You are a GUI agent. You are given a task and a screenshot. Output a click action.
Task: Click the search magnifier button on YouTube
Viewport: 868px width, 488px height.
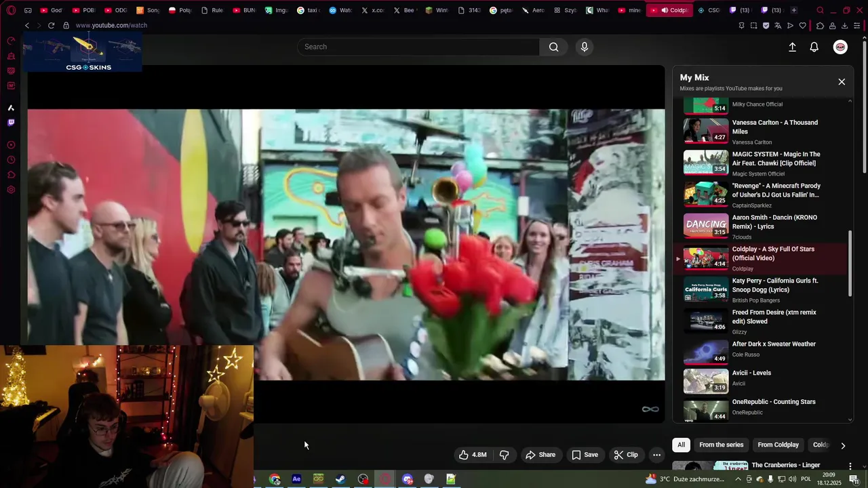point(553,47)
